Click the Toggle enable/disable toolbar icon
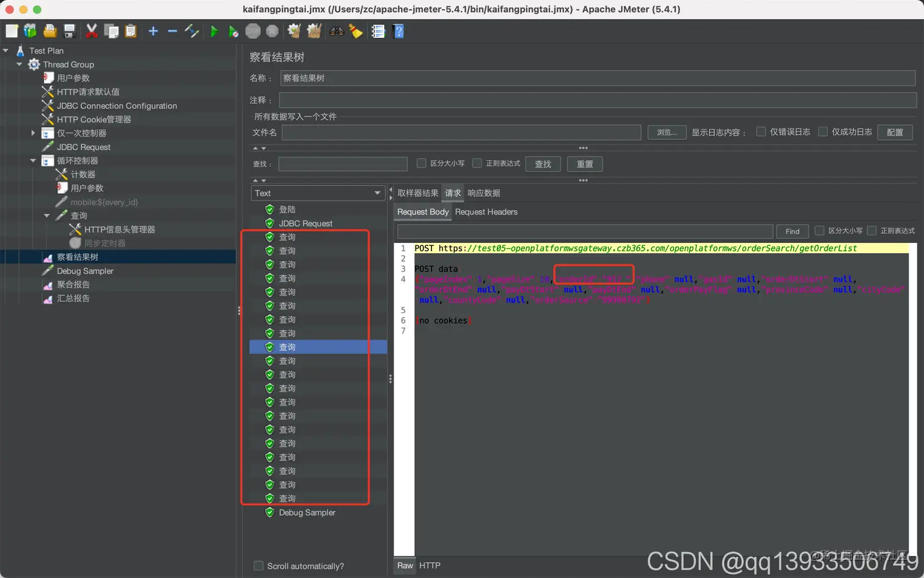Viewport: 924px width, 578px height. [192, 31]
